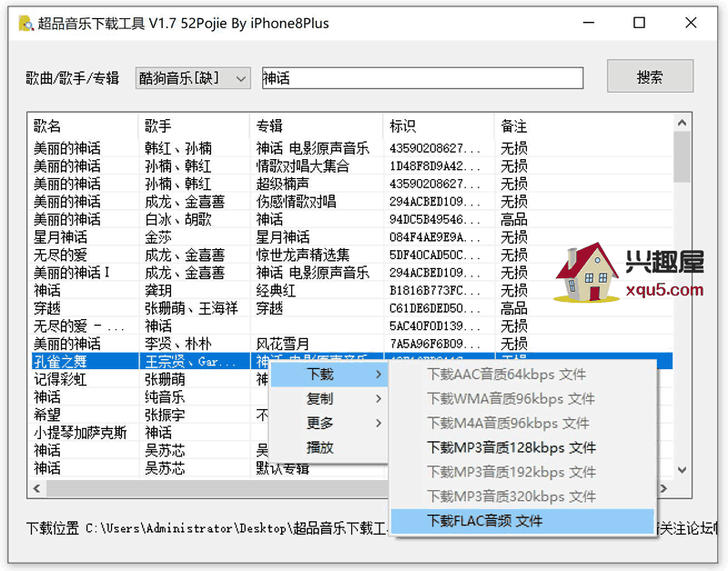Viewport: 728px width, 571px height.
Task: Select row by 李贤、朴朴
Action: tap(350, 344)
